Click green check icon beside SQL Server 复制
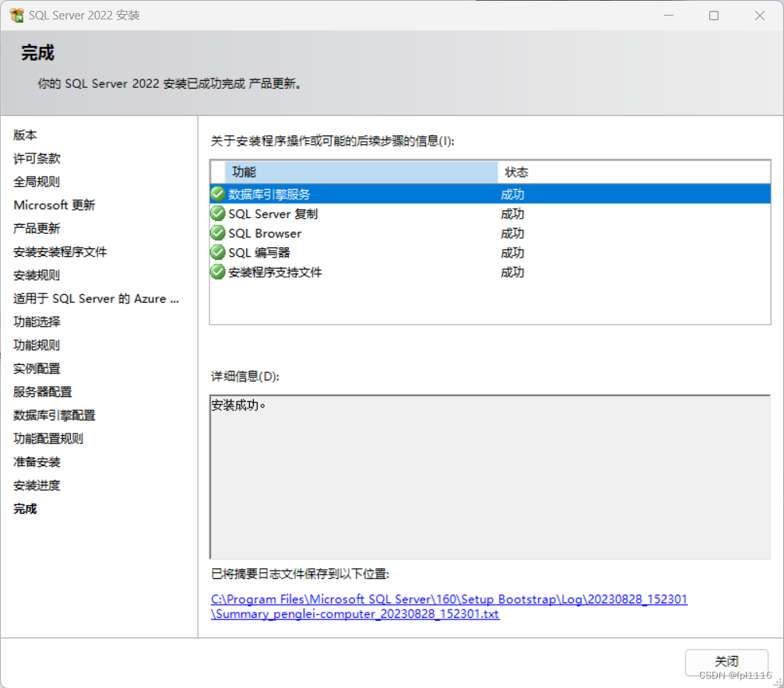Image resolution: width=784 pixels, height=688 pixels. click(218, 213)
